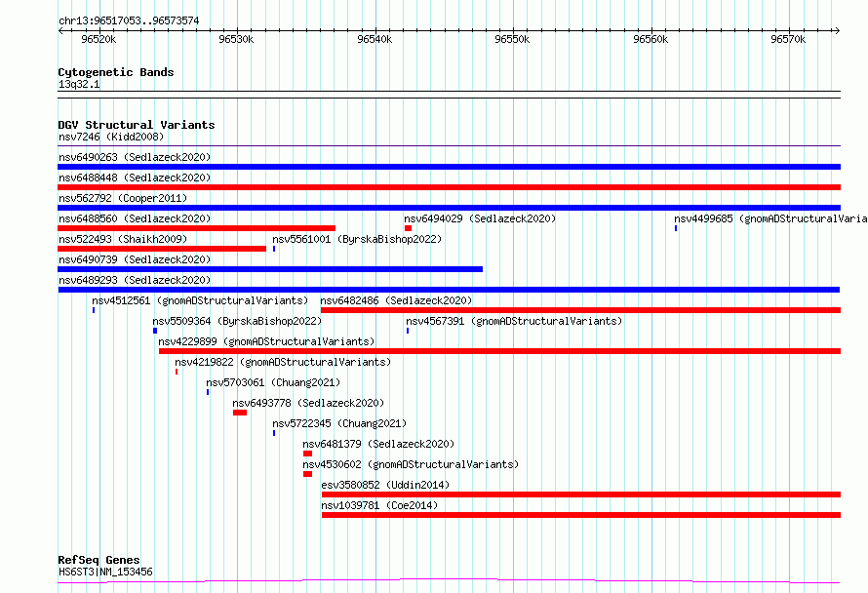Viewport: 868px width, 593px height.
Task: Click the small nsv6494029 red marker
Action: click(x=408, y=228)
